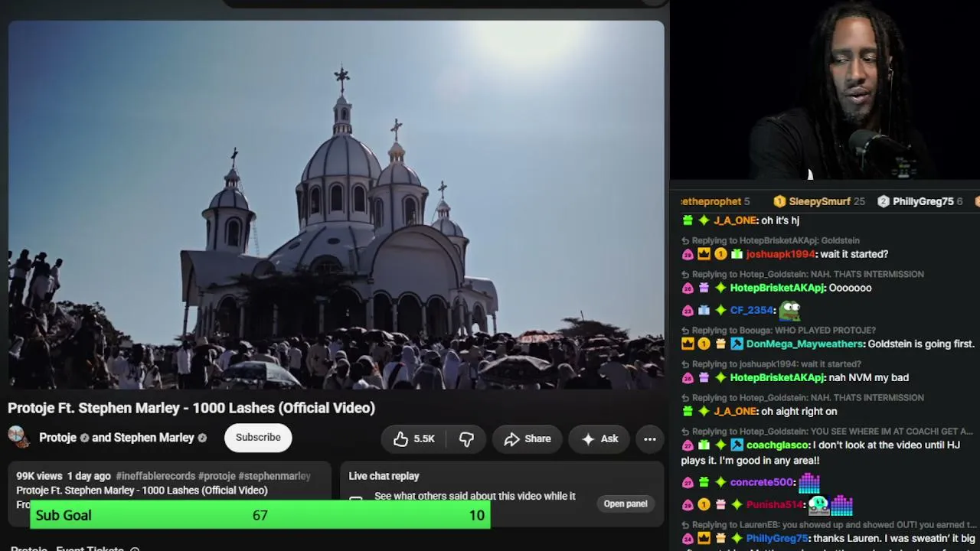Click the video title heading below the player
The image size is (980, 551).
pyautogui.click(x=191, y=408)
